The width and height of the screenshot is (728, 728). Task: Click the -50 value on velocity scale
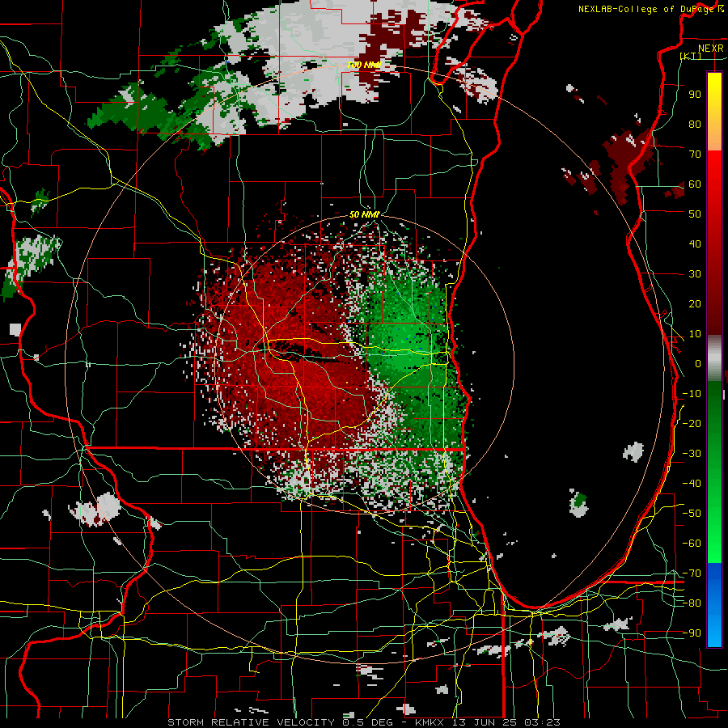click(x=692, y=514)
